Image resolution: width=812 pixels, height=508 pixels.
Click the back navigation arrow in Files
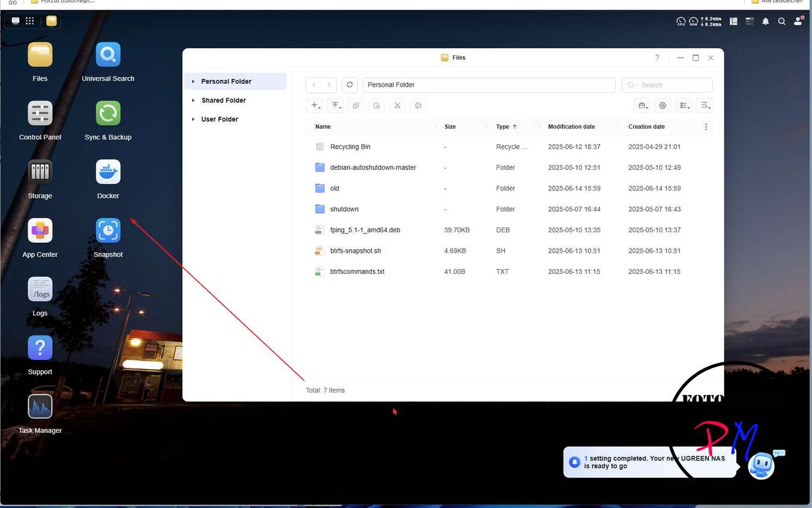click(x=314, y=85)
